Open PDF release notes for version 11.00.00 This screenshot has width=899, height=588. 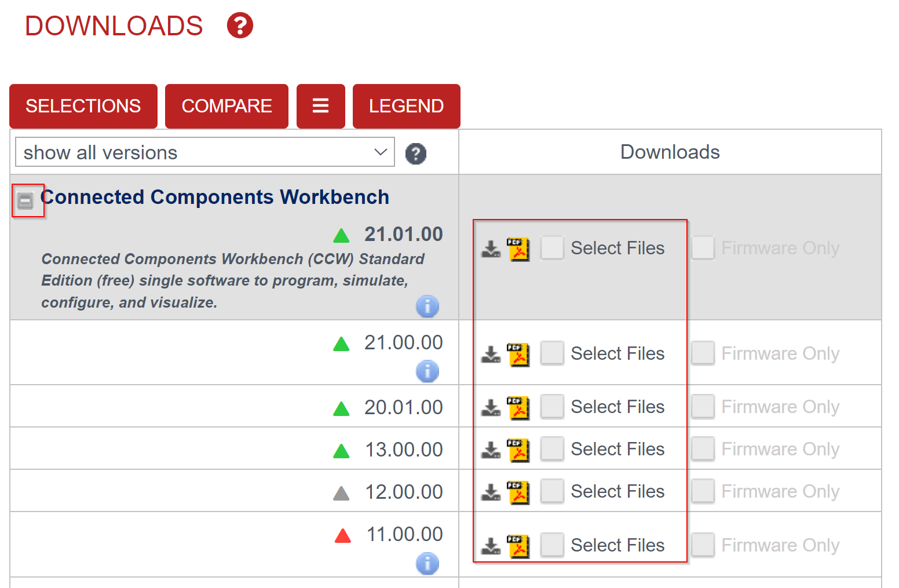518,546
